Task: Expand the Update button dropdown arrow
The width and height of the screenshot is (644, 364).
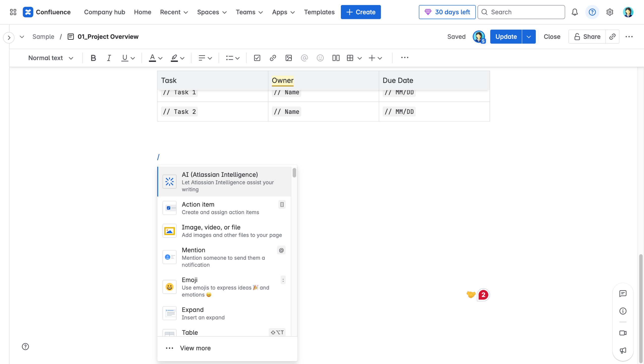Action: point(529,37)
